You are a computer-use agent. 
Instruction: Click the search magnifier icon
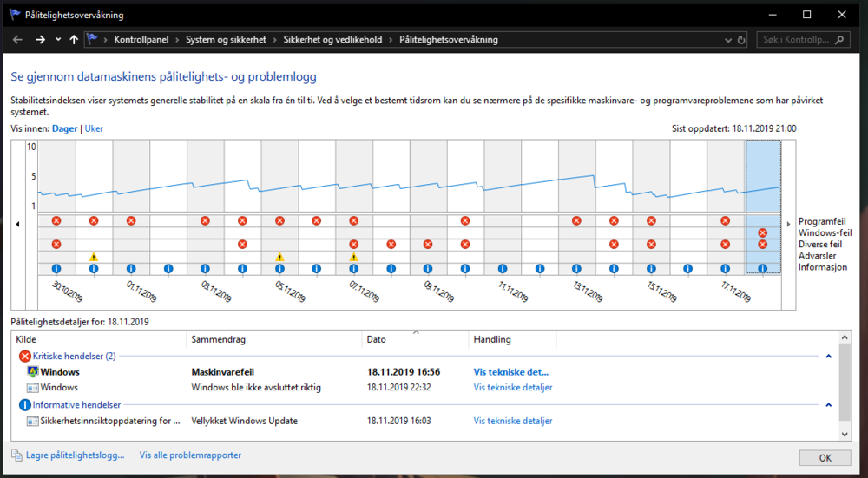coord(839,40)
